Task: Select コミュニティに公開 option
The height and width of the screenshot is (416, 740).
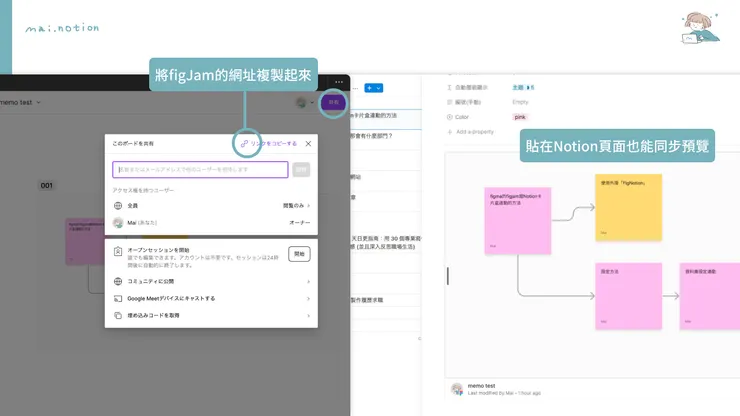Action: tap(151, 281)
